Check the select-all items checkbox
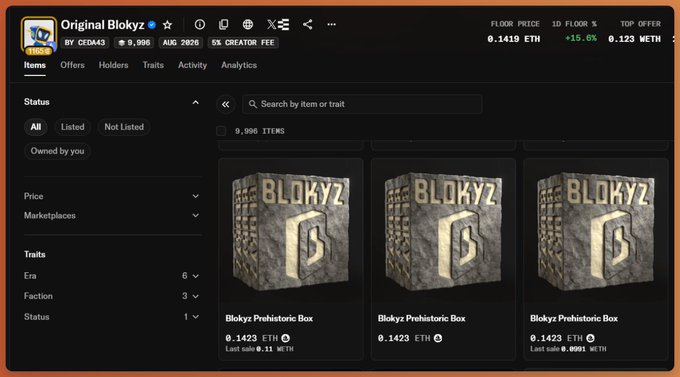This screenshot has height=377, width=680. [221, 131]
